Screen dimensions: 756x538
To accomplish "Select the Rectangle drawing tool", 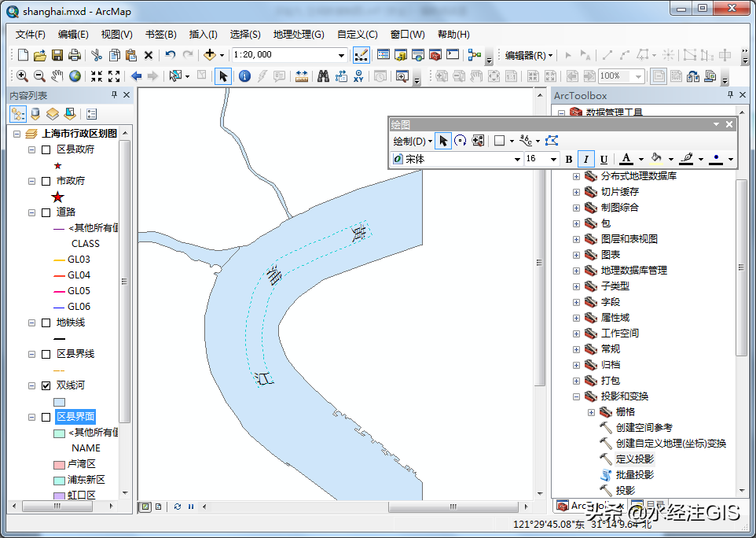I will point(500,141).
